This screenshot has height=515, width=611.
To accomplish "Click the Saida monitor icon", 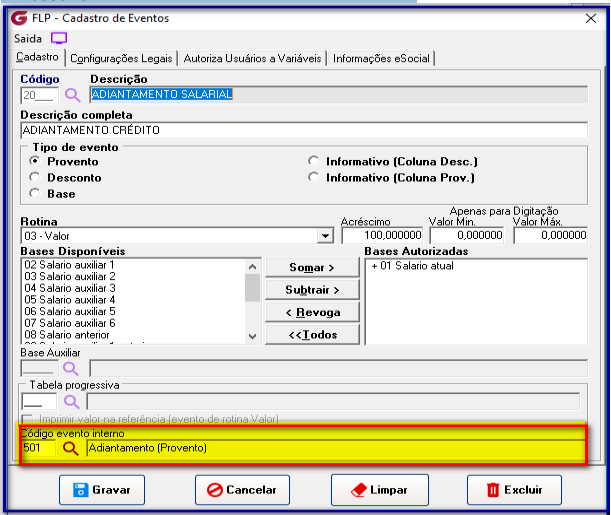I will click(59, 39).
